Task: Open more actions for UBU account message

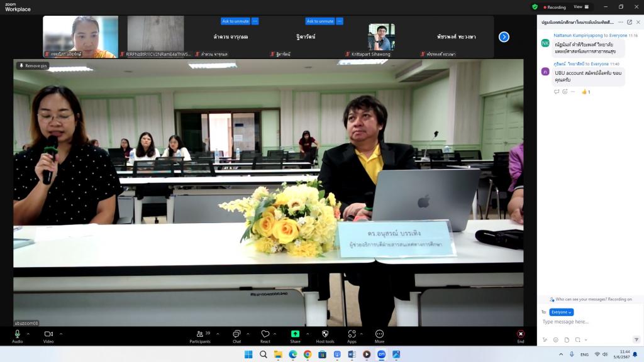Action: [x=573, y=92]
